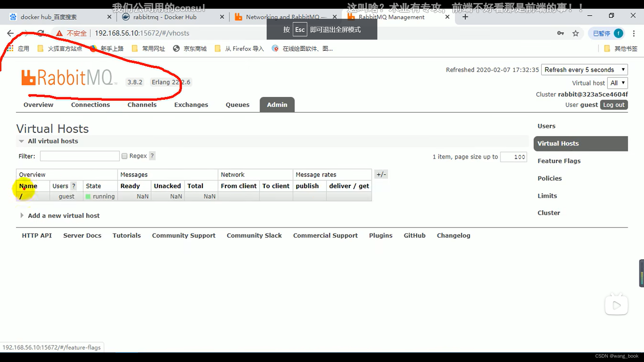The height and width of the screenshot is (362, 644).
Task: Open the Community Slack link
Action: [254, 235]
